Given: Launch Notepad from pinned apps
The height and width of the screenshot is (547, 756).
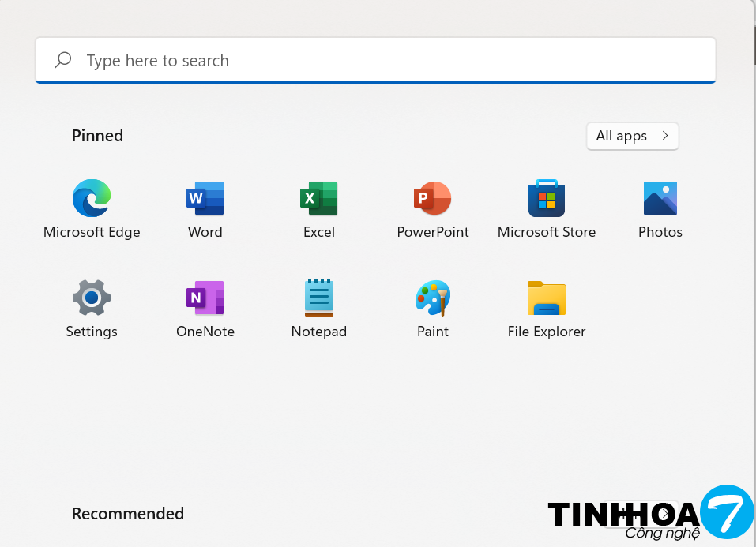Looking at the screenshot, I should coord(319,298).
